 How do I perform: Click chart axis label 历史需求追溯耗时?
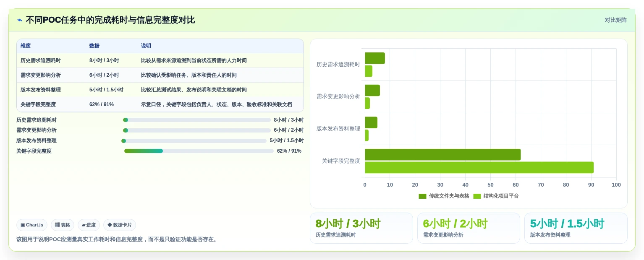pos(338,65)
